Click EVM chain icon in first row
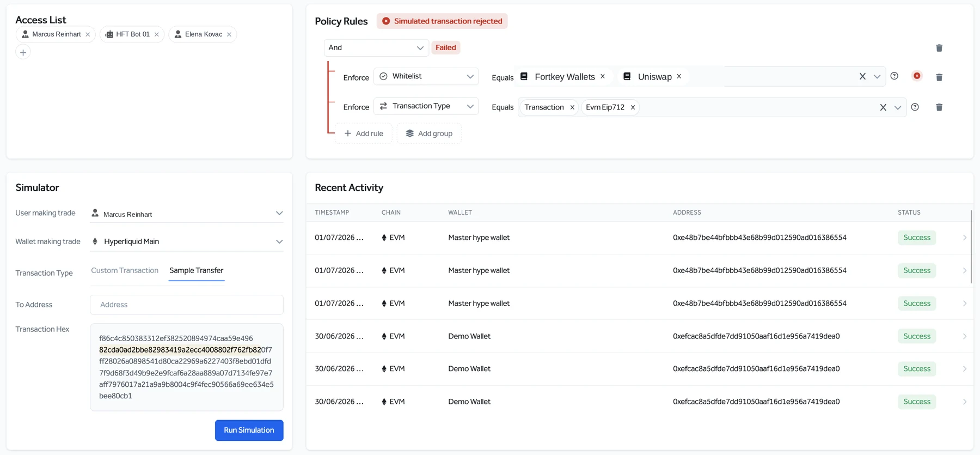980x455 pixels. click(x=384, y=238)
